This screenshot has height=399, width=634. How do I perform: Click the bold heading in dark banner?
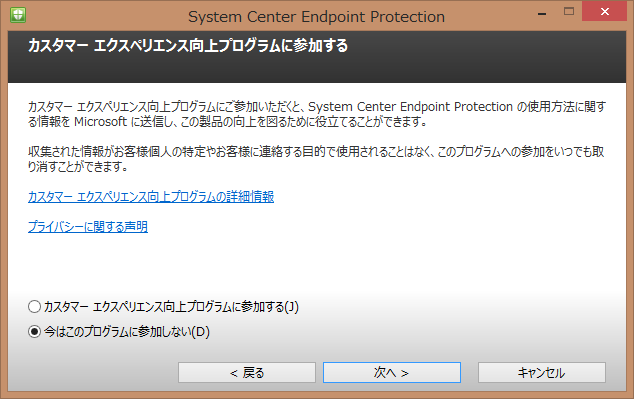[x=188, y=45]
